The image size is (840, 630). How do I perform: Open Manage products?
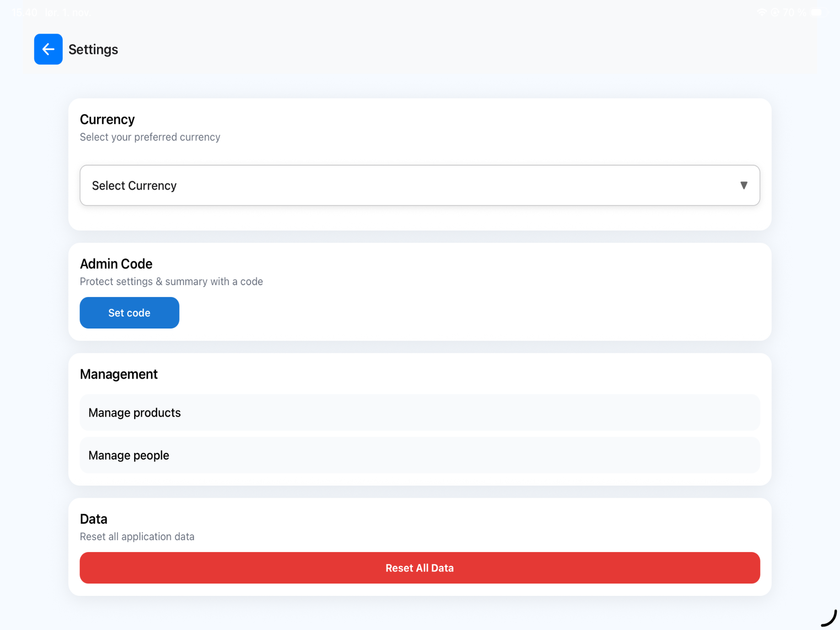[420, 413]
